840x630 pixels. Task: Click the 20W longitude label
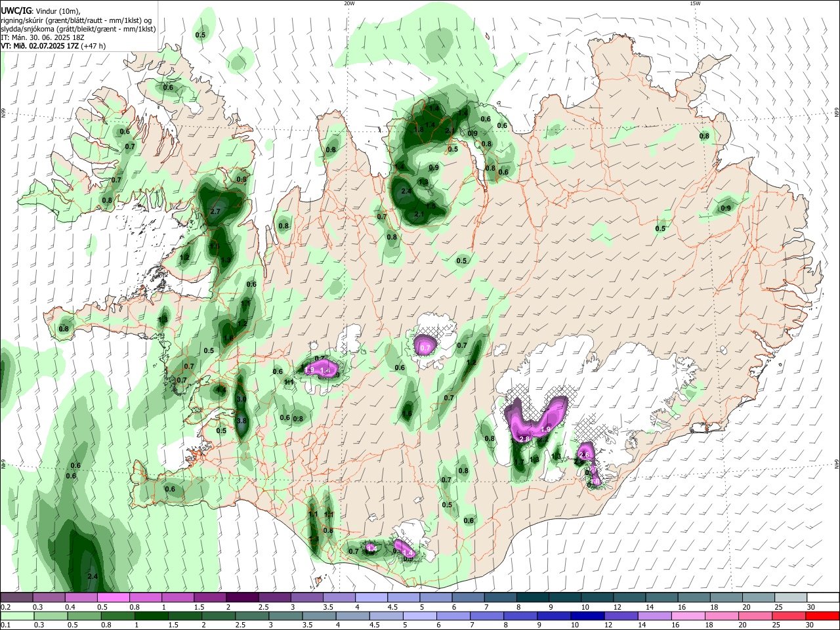tap(349, 3)
